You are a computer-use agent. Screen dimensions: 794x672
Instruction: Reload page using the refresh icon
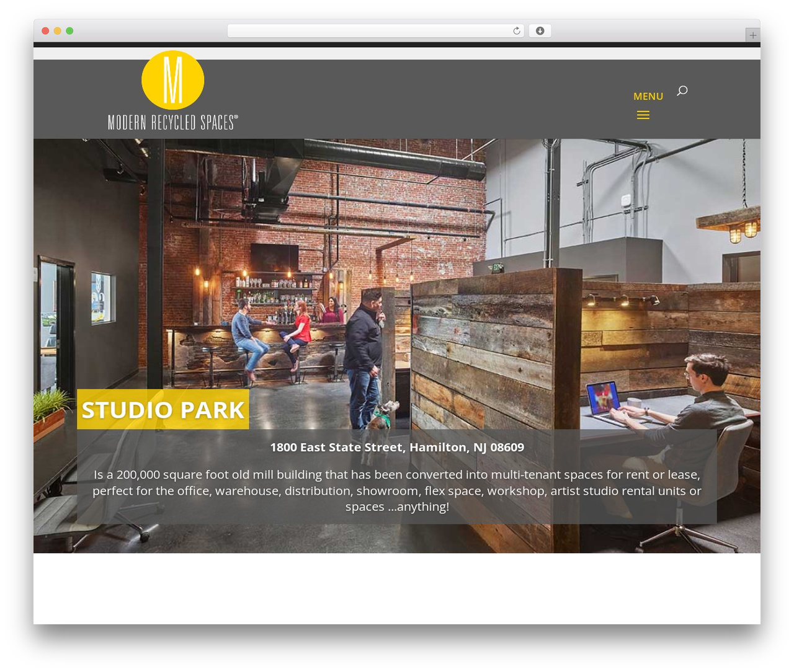pyautogui.click(x=516, y=31)
